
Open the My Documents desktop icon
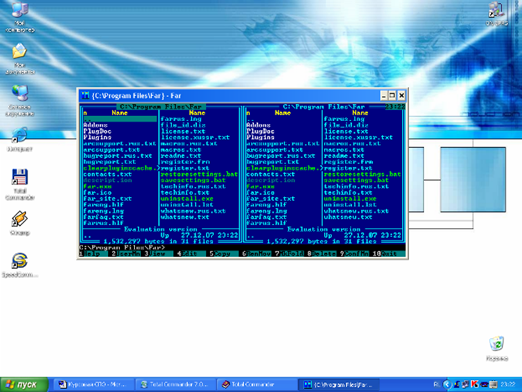(20, 58)
